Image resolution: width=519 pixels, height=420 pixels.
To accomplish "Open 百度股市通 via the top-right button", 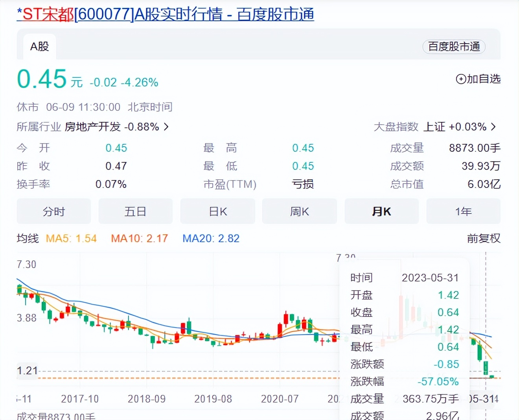I will (454, 46).
